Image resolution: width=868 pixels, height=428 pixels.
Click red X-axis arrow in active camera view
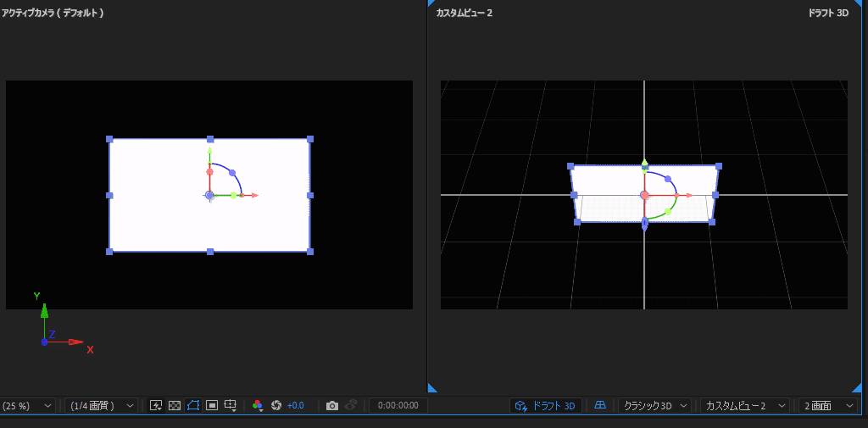point(254,196)
